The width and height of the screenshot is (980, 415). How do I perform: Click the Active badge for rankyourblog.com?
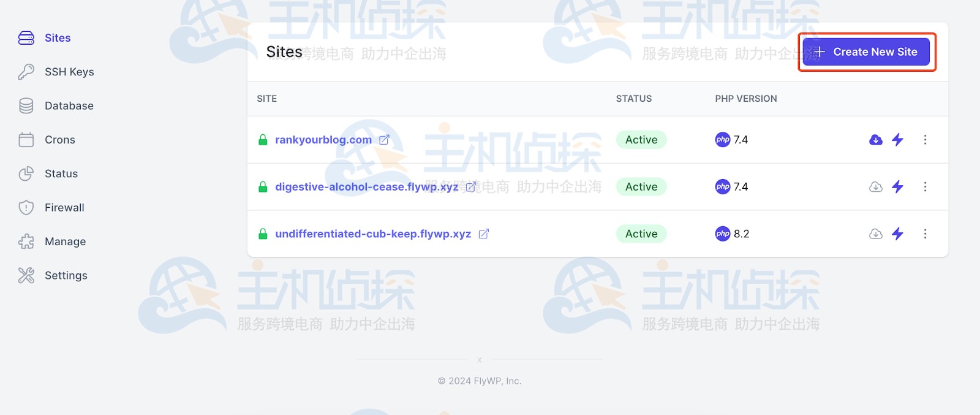[x=641, y=140]
